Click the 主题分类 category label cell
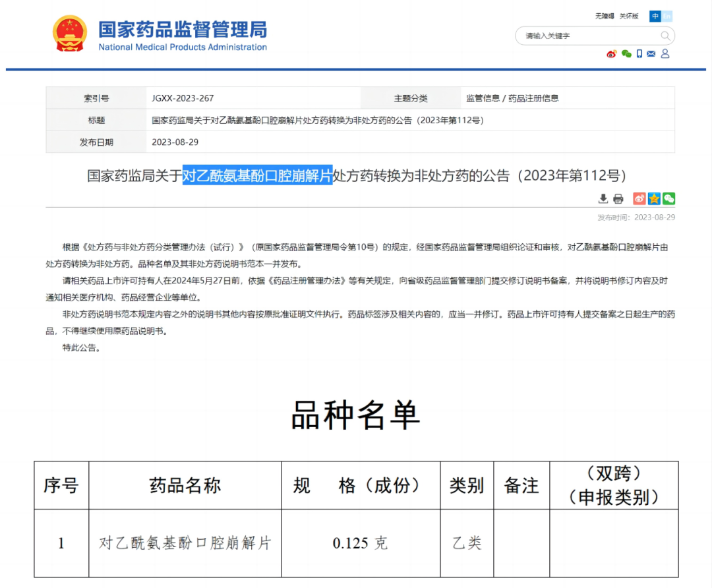 point(411,98)
